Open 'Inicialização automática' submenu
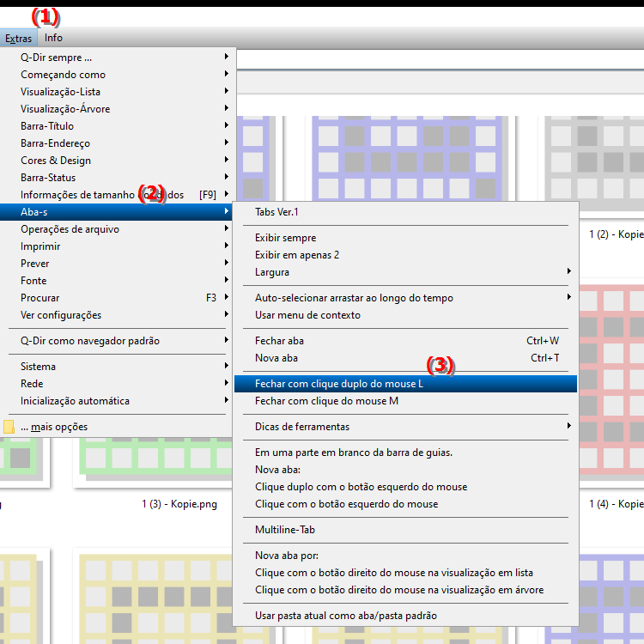Viewport: 644px width, 644px height. [117, 401]
